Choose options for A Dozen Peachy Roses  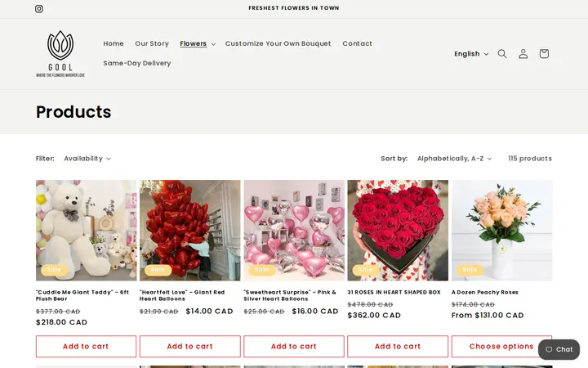[501, 346]
